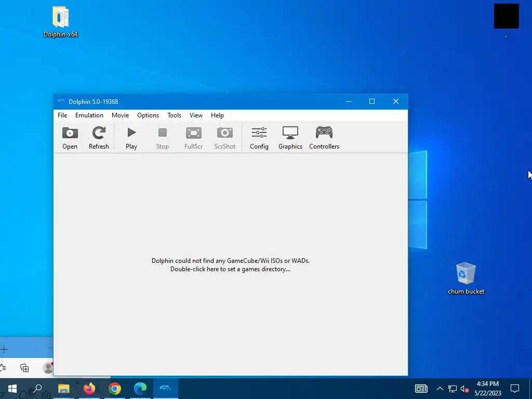Open the News and interests tray icon

[421, 389]
